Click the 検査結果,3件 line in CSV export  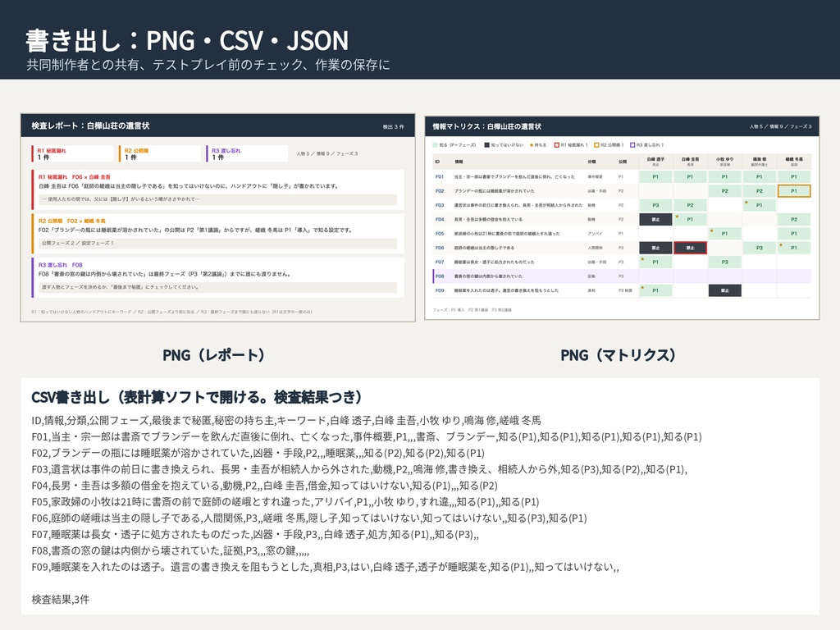[x=61, y=600]
